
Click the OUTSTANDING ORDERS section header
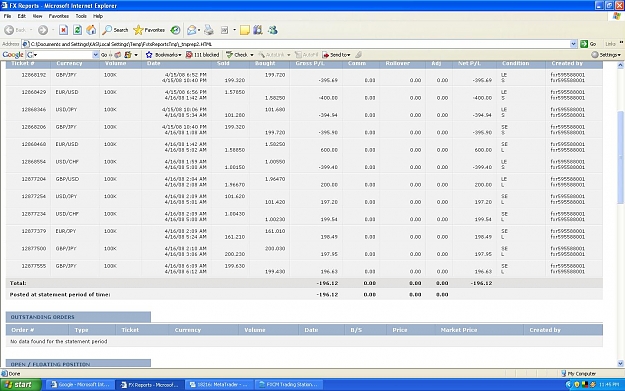tap(78, 317)
